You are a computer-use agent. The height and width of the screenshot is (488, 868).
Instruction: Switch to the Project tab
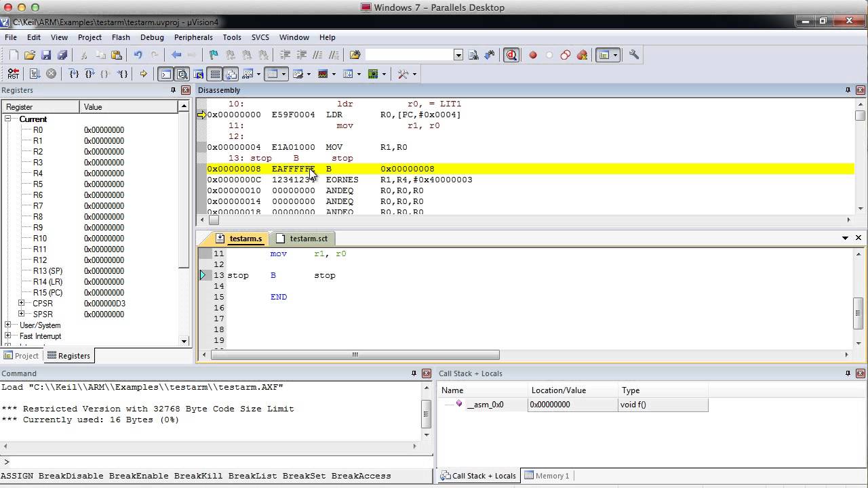point(21,356)
